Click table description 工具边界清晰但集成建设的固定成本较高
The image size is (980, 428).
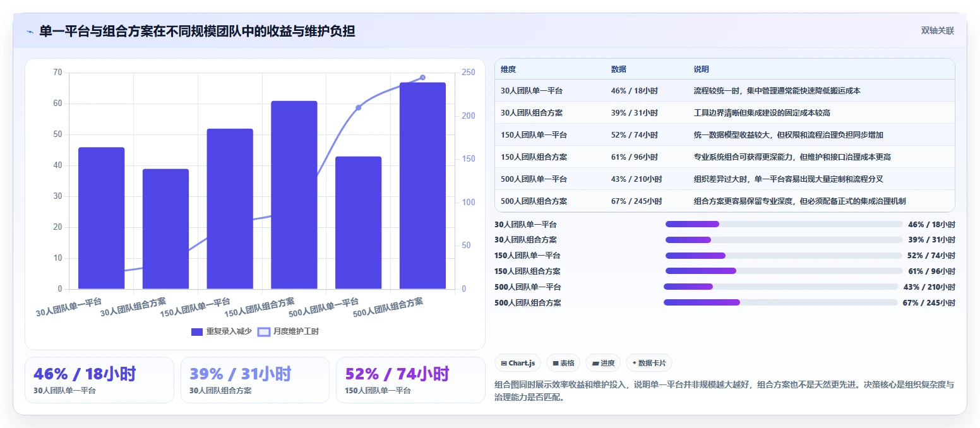[x=762, y=113]
